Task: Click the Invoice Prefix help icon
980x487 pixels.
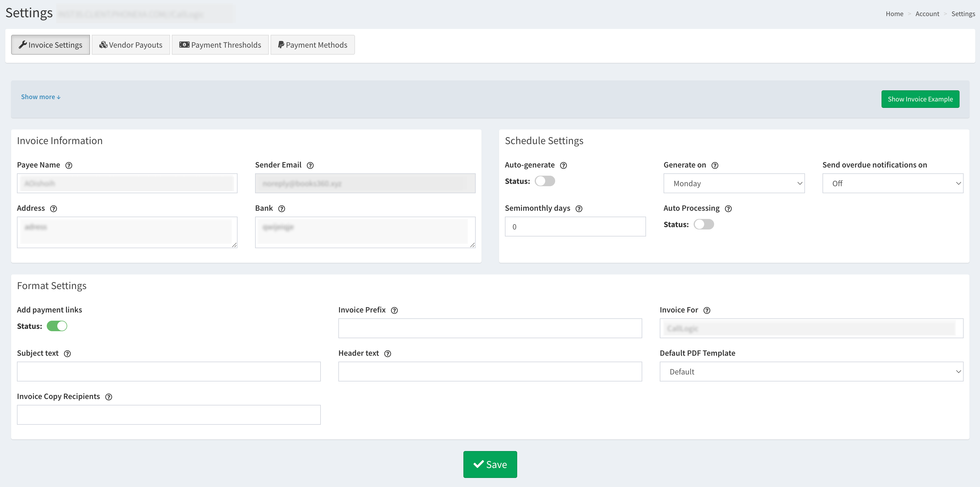Action: click(394, 310)
